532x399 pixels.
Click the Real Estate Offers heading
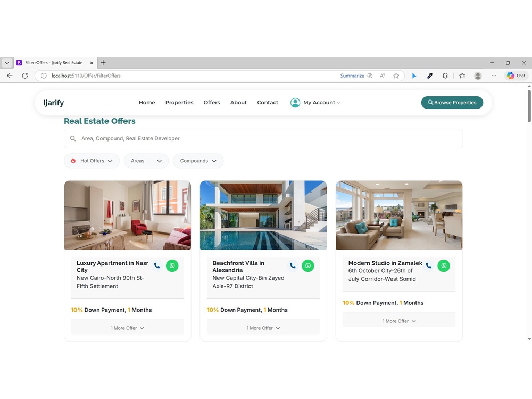click(99, 121)
